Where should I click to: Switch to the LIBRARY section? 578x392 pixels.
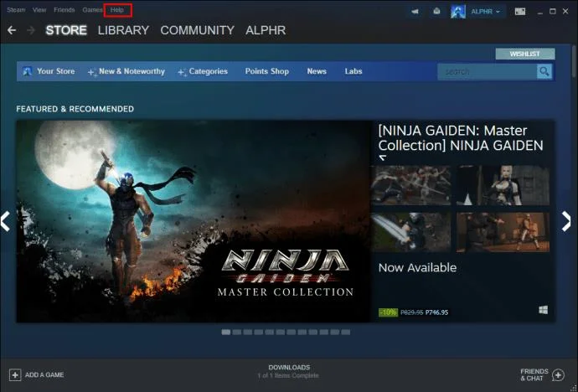[x=123, y=30]
